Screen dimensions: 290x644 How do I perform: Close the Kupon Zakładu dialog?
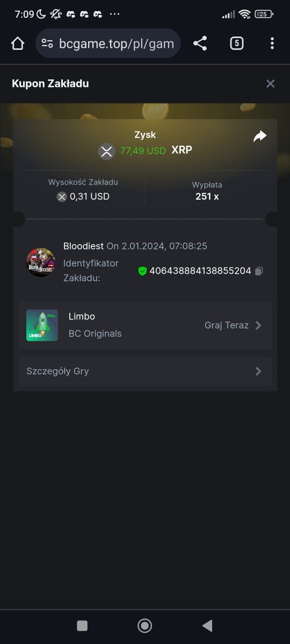(x=271, y=84)
